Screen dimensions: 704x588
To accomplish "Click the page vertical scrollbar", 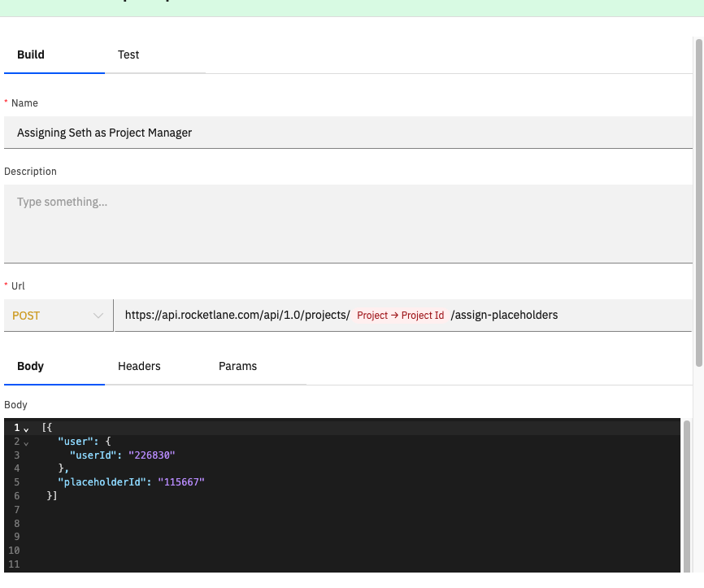I will click(698, 203).
